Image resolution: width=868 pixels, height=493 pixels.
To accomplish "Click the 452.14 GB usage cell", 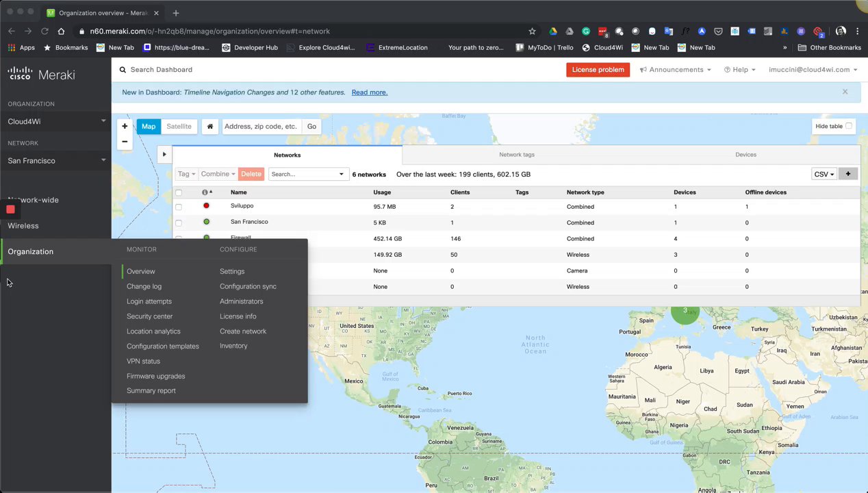I will coord(387,239).
